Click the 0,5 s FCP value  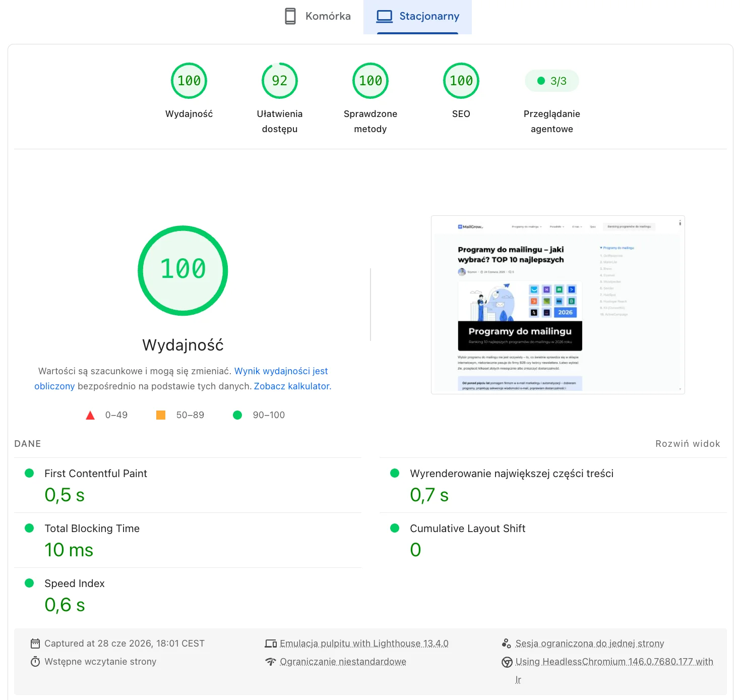65,495
